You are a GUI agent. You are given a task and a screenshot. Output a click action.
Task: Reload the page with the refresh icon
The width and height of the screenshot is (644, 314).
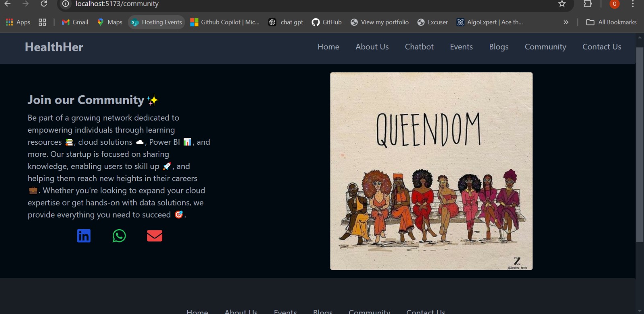(44, 4)
